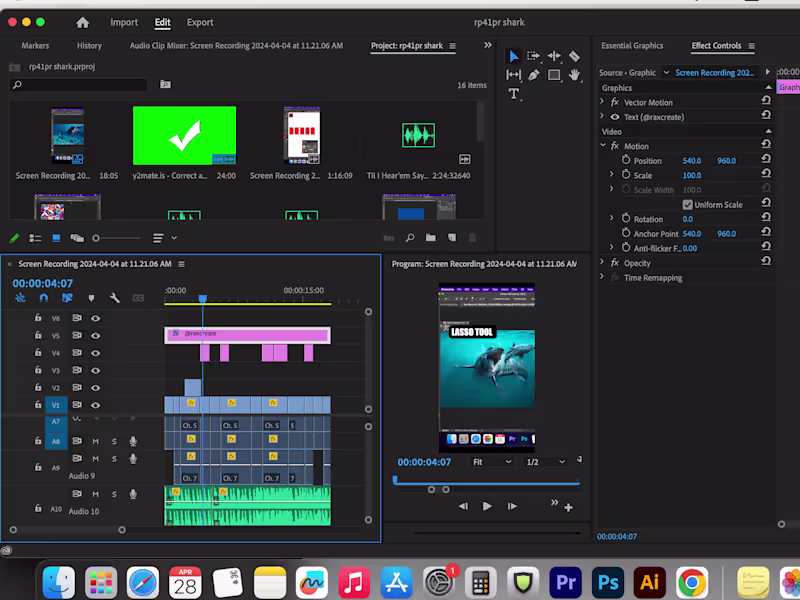Screen dimensions: 800x600
Task: Select the Pen tool in the tools panel
Action: 534,74
